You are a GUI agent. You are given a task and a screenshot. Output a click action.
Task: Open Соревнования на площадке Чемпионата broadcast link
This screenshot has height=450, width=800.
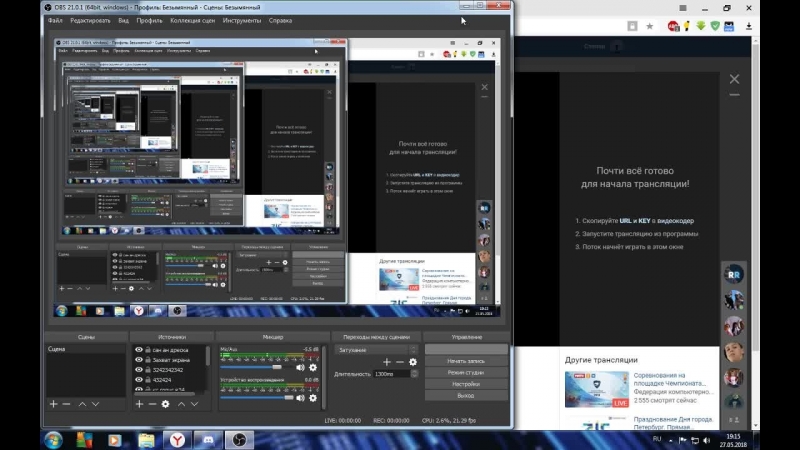pos(669,379)
